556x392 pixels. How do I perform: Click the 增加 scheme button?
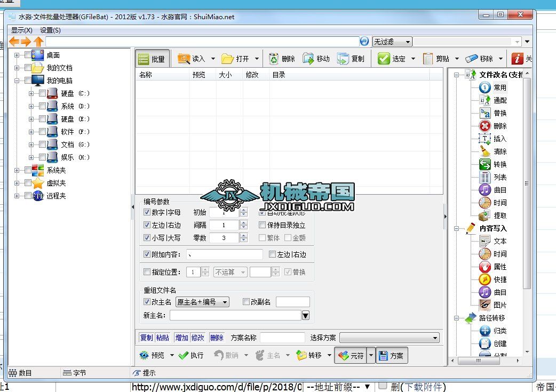[x=181, y=338]
